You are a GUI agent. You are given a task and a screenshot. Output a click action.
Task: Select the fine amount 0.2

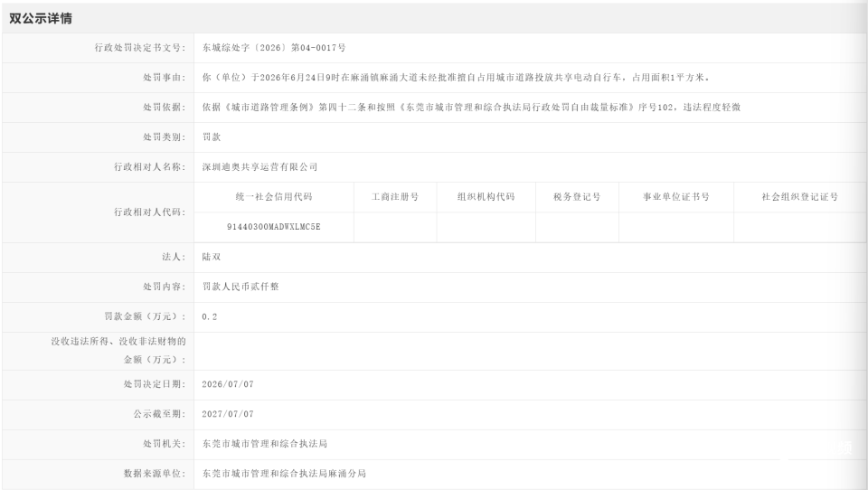pos(209,316)
